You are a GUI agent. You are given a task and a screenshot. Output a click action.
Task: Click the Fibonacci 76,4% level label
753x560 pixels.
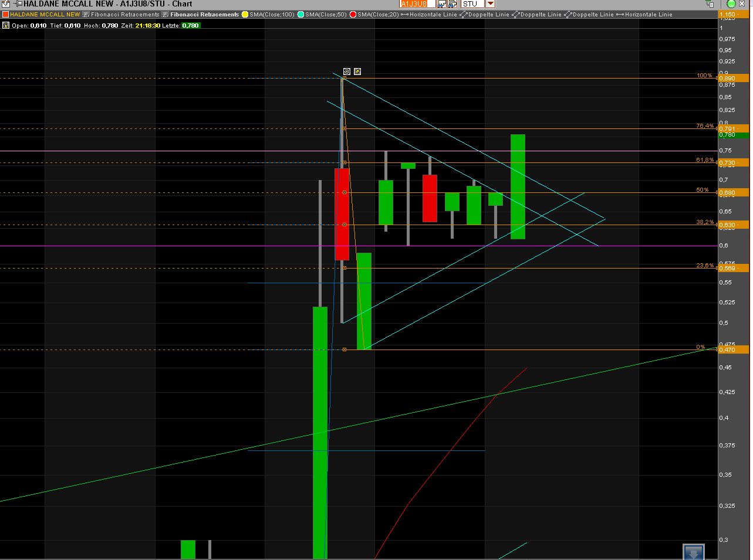(705, 126)
